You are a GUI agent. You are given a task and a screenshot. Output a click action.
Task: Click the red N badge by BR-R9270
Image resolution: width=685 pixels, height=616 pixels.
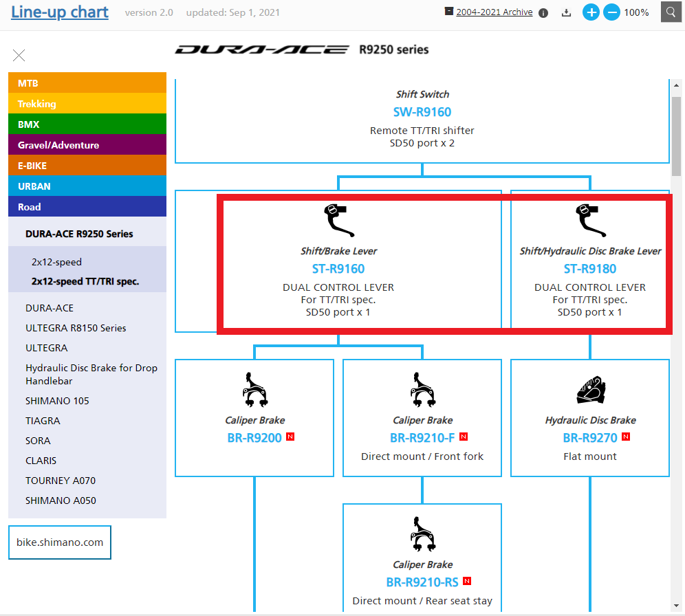[626, 437]
